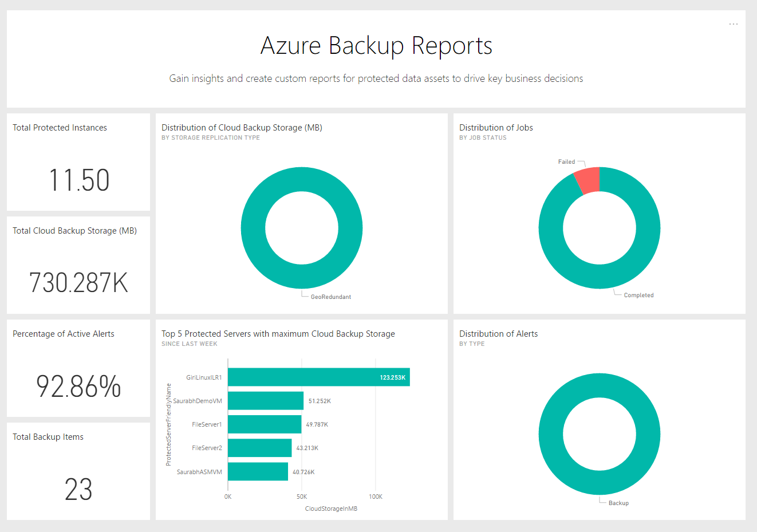Select the Backup label on alerts chart
Image resolution: width=757 pixels, height=532 pixels.
618,503
